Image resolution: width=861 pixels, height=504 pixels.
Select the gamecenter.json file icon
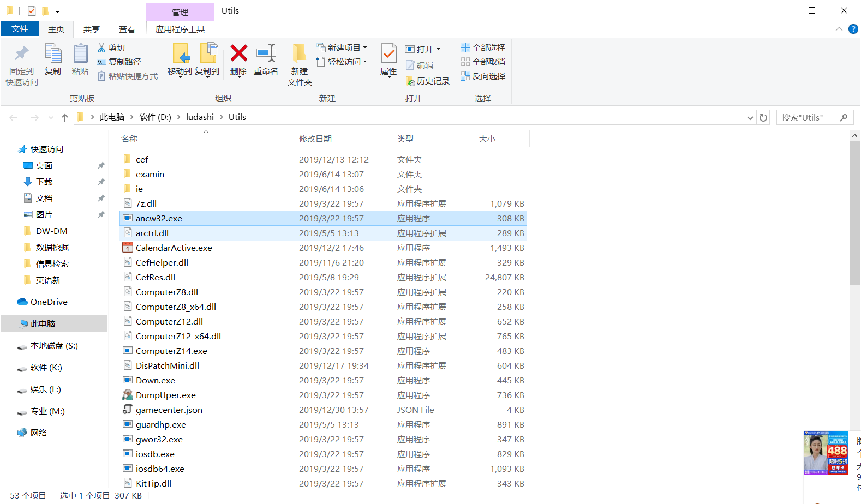coord(127,410)
